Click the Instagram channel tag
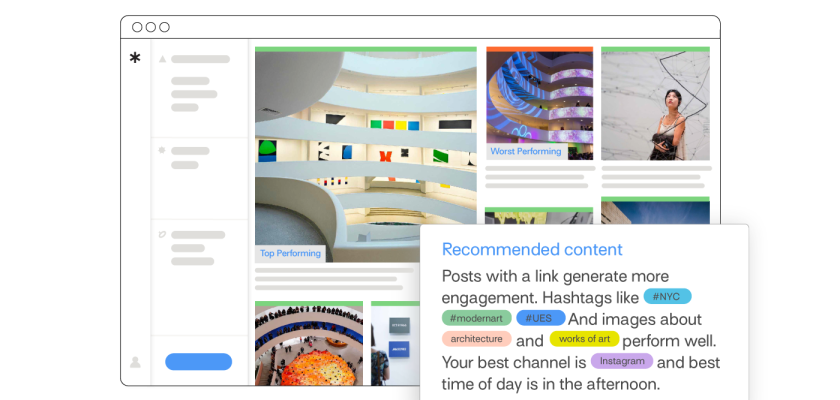This screenshot has height=400, width=840. click(x=621, y=361)
